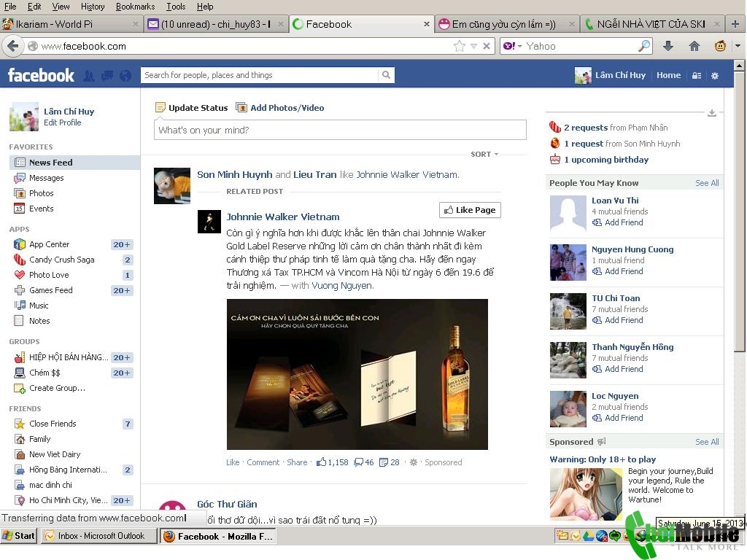Click the shares count icon 28
747x560 pixels.
coord(390,462)
